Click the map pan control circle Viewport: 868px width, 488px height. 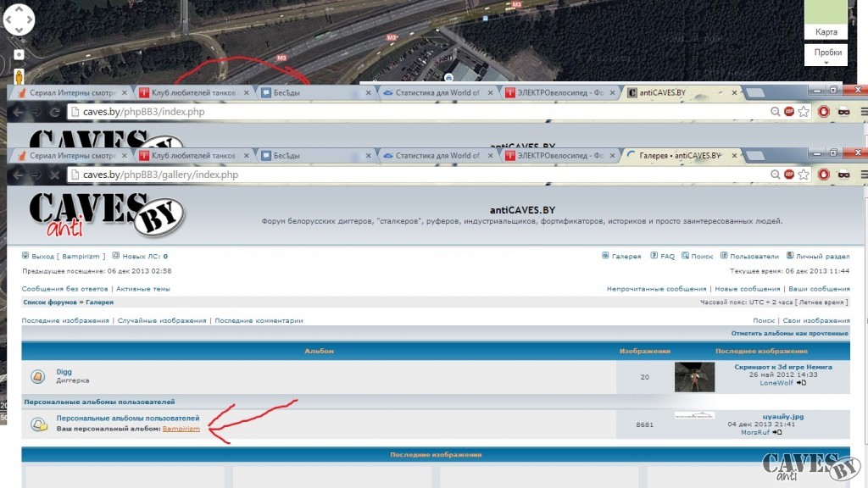coord(19,20)
